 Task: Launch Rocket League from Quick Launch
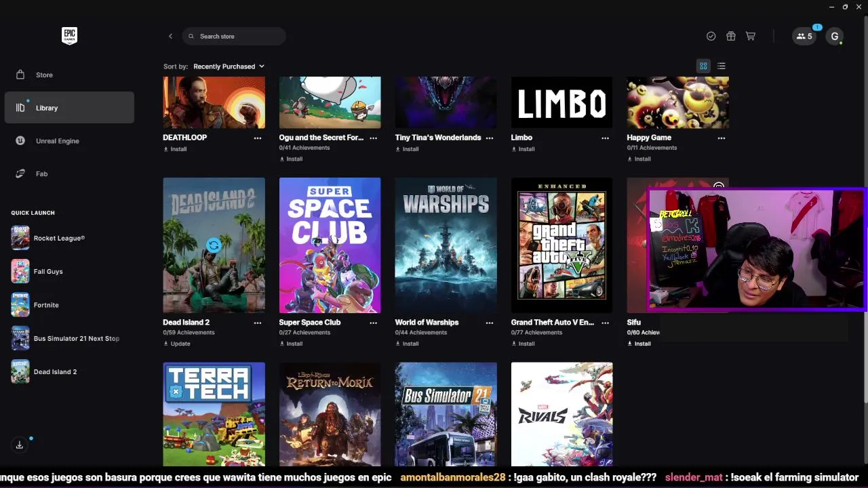point(69,238)
